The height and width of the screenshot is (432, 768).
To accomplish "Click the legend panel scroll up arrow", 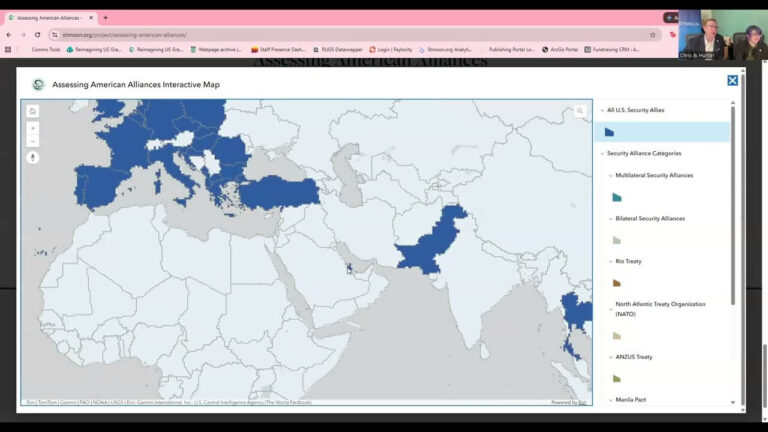I will point(733,103).
